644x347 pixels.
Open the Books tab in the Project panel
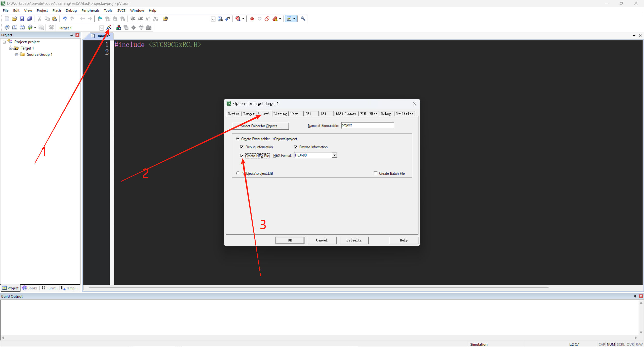pyautogui.click(x=30, y=288)
